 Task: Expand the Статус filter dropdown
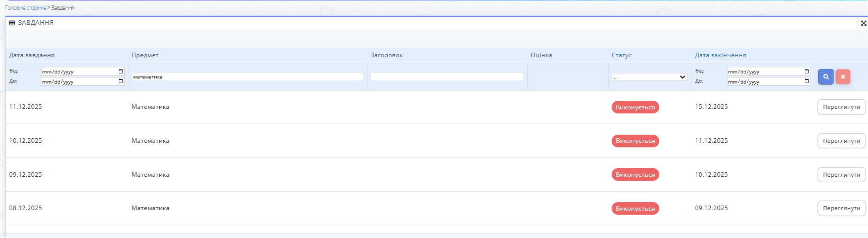(x=650, y=77)
